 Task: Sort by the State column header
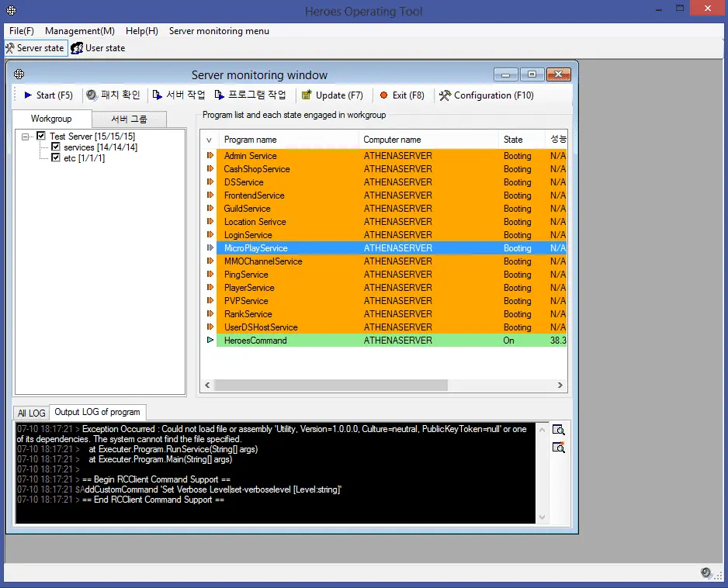click(522, 140)
